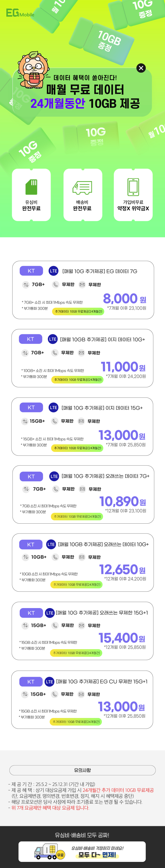Image resolution: width=165 pixels, height=868 pixels.
Task: Click the SIM card free icon
Action: coord(31,187)
